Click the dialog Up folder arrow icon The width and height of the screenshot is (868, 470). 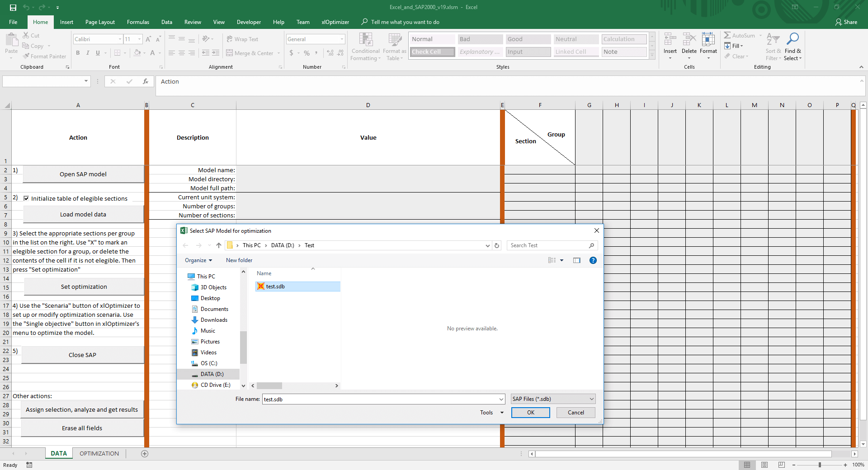(x=219, y=245)
